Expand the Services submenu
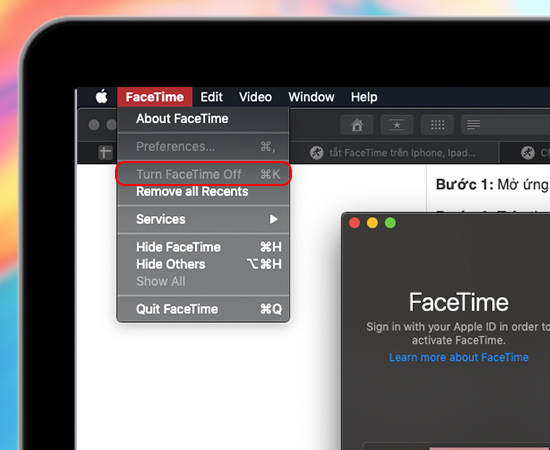Image resolution: width=550 pixels, height=450 pixels. (x=203, y=219)
